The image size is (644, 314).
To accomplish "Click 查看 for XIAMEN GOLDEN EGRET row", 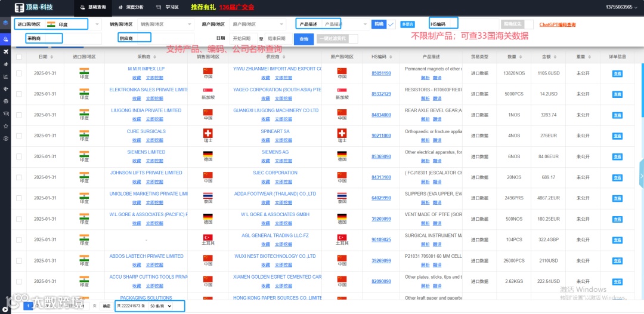I will tap(617, 282).
